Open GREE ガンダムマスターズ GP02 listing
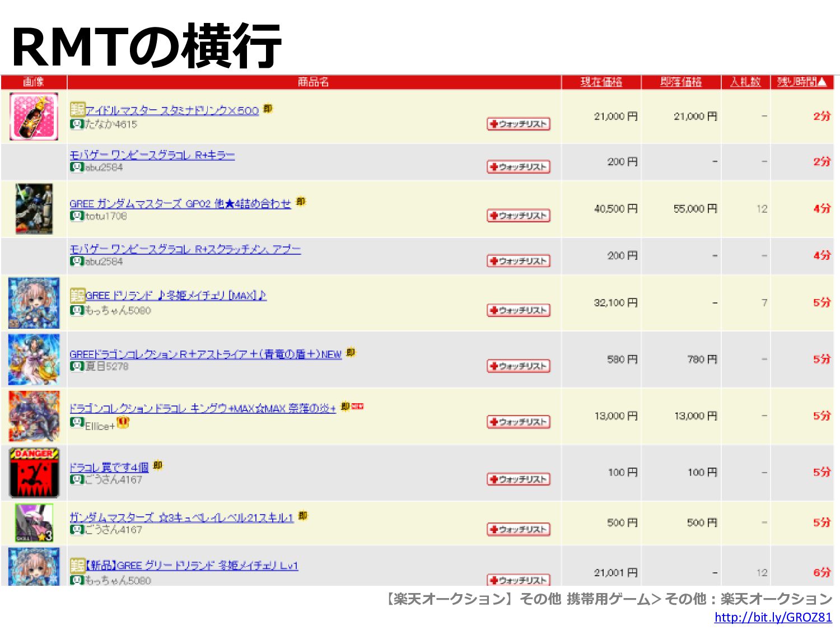 [180, 203]
